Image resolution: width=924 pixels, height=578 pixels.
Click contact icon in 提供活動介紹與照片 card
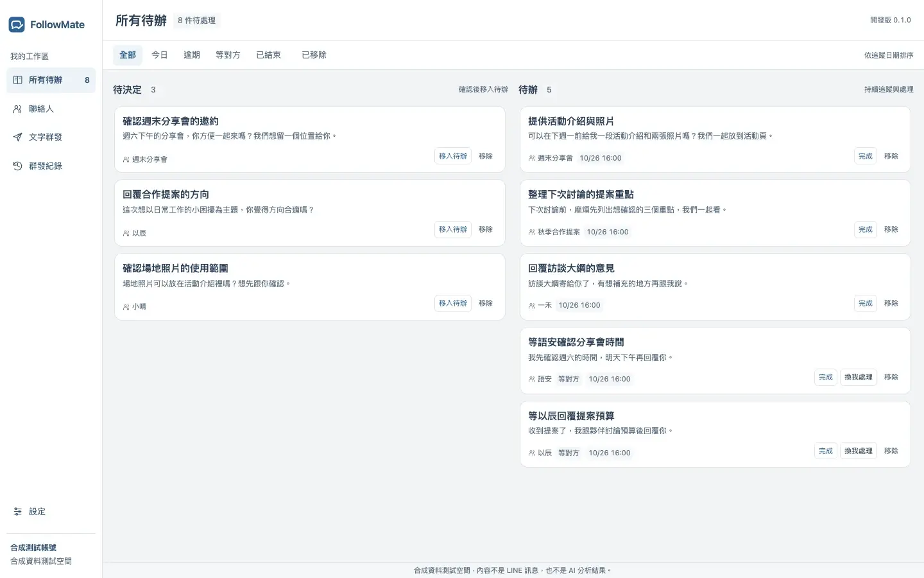[x=531, y=158]
